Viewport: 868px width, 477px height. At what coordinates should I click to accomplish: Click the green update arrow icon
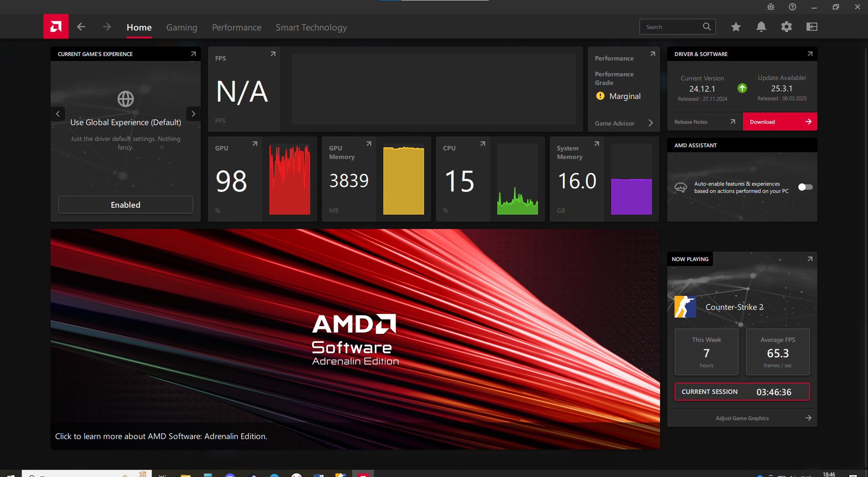pyautogui.click(x=742, y=88)
